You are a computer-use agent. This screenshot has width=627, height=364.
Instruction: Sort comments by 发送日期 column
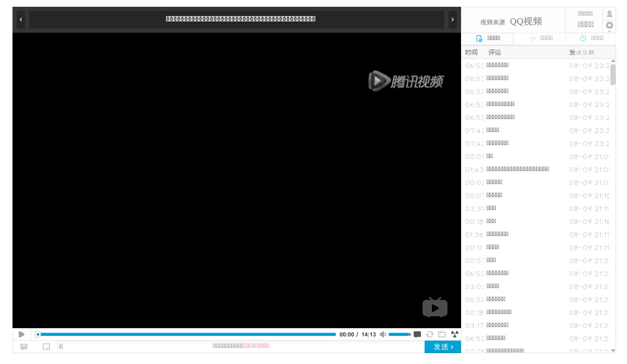pos(582,53)
